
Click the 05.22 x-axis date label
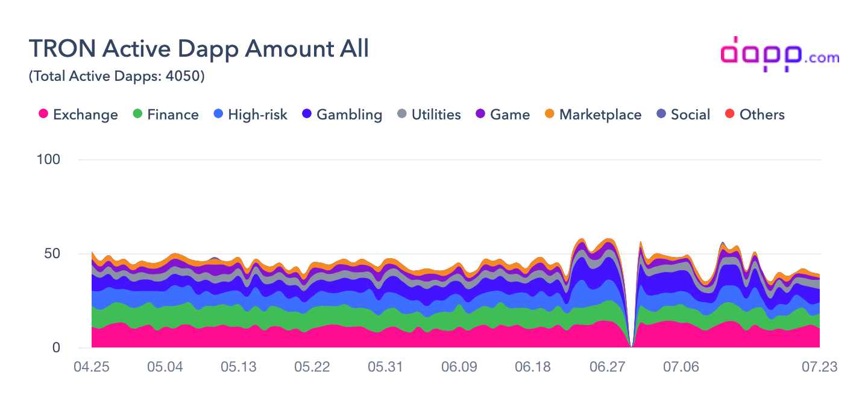coord(312,367)
